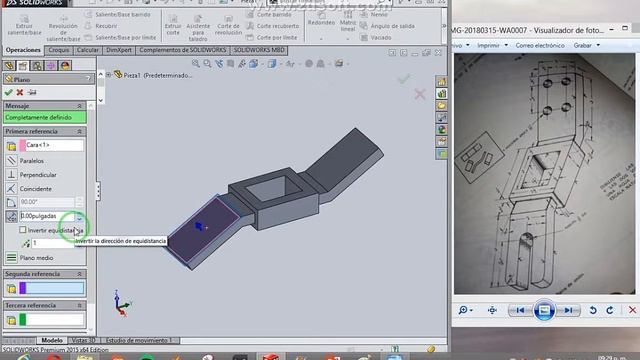Open the Matriz lineal dropdown arrow

point(348,39)
